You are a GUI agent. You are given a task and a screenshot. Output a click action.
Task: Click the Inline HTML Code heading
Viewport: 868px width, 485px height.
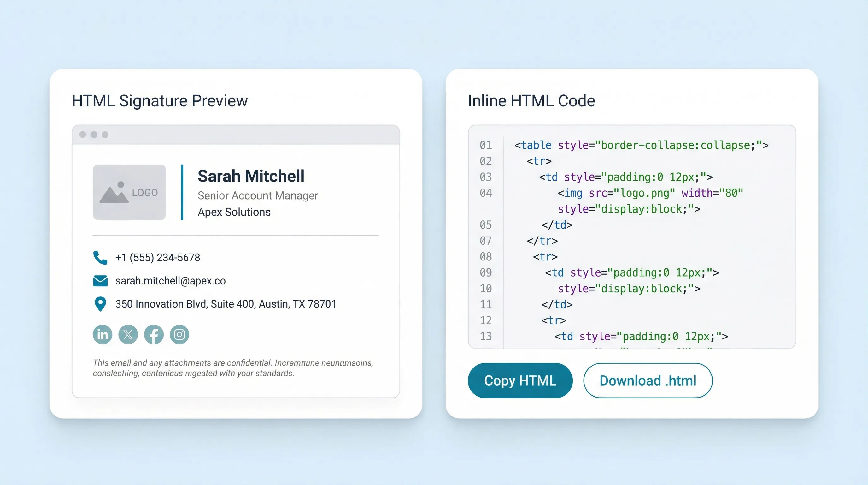point(531,100)
